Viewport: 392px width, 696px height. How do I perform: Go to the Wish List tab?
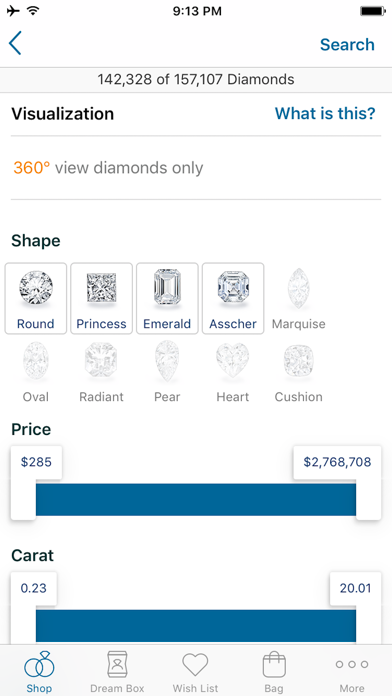pos(196,671)
